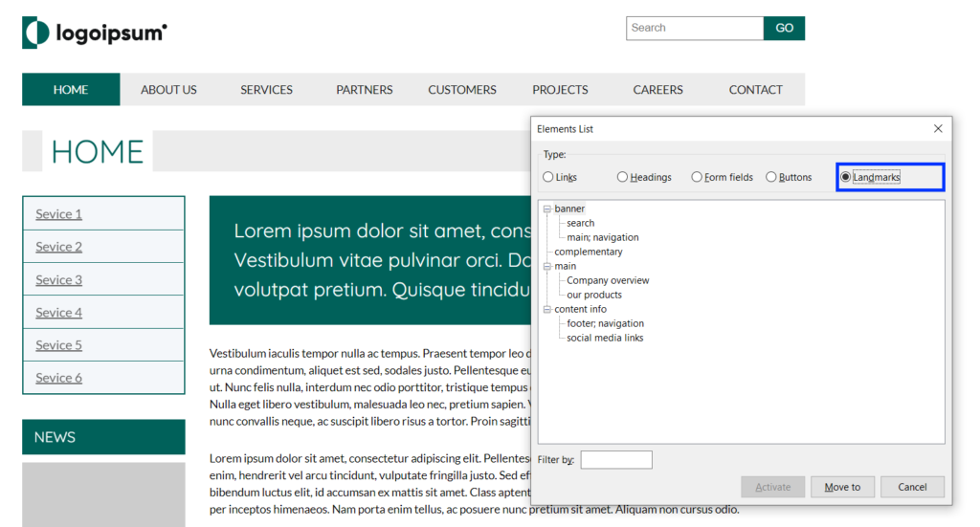This screenshot has width=980, height=527.
Task: Click the logoipsum logo
Action: click(x=95, y=33)
